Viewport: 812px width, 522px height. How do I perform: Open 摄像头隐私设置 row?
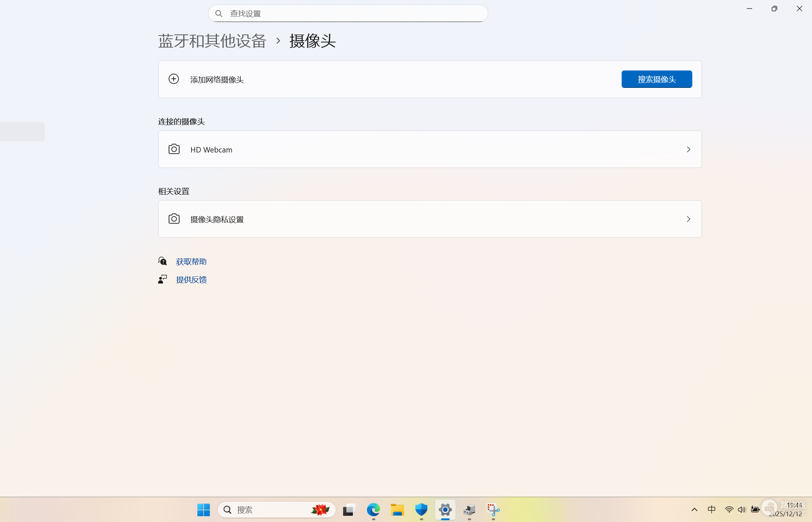[x=430, y=219]
